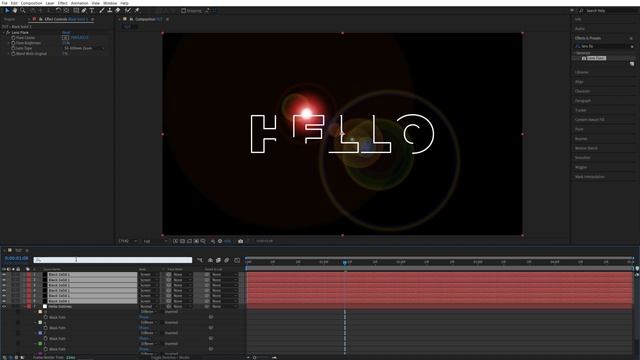This screenshot has width=640, height=360.
Task: Switch to the Project tab
Action: coord(9,19)
